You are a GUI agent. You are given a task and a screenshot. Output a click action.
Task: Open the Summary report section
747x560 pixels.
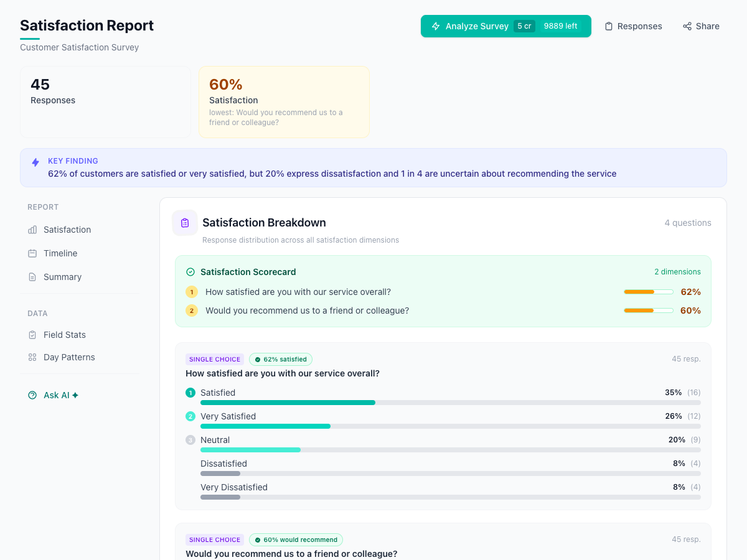[x=63, y=277]
